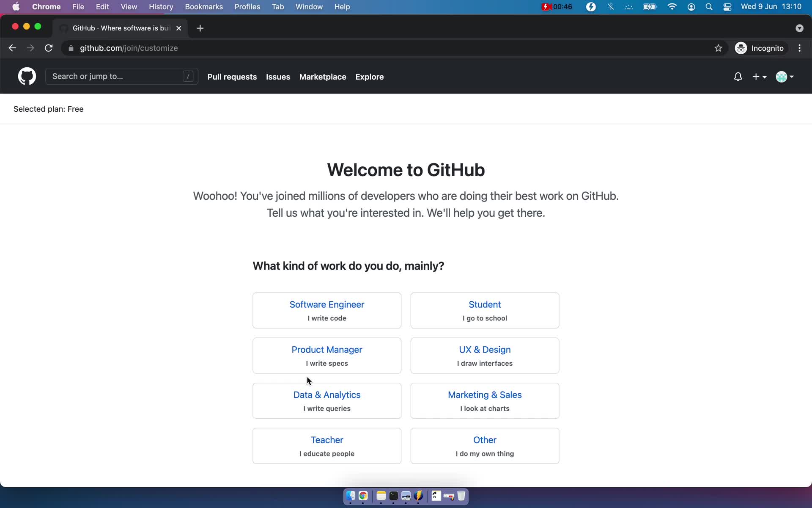Click Chrome in the Dock

tap(363, 496)
